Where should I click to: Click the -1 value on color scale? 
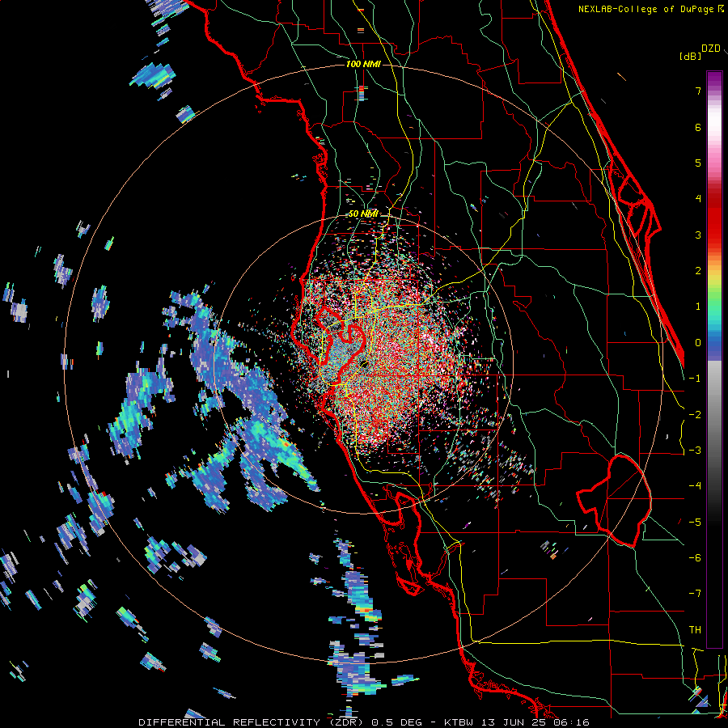(695, 379)
